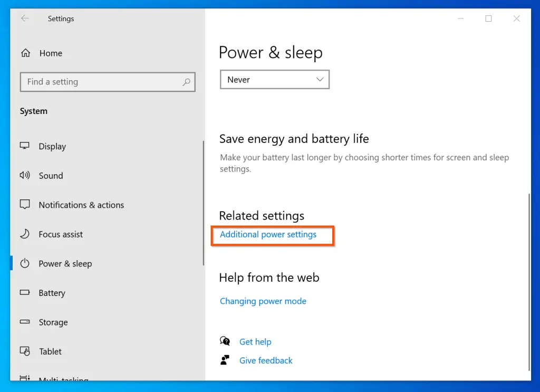Click the Battery icon in the sidebar
The height and width of the screenshot is (392, 540).
25,293
